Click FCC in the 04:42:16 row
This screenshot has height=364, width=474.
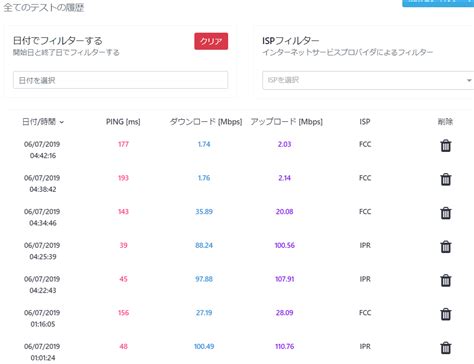pos(365,144)
